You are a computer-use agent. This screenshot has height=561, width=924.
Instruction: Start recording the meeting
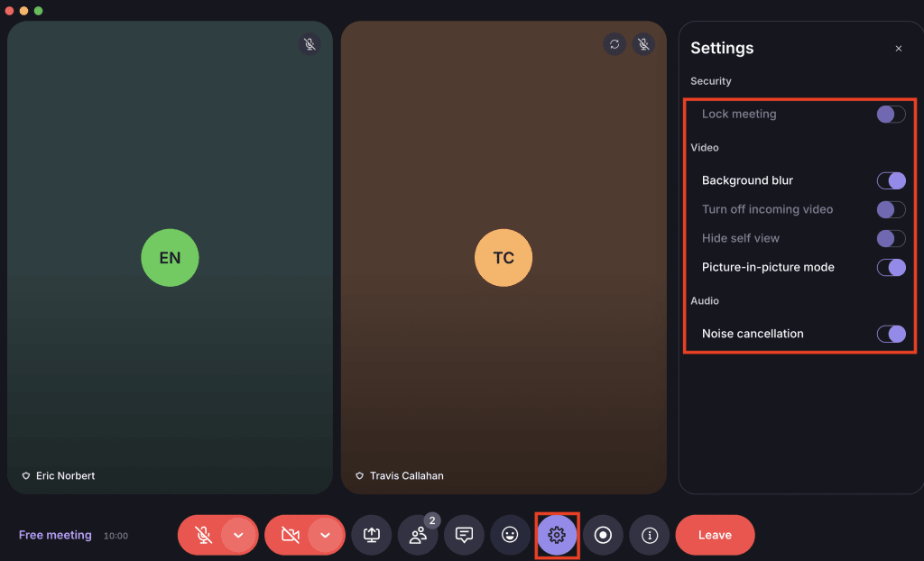pos(603,535)
